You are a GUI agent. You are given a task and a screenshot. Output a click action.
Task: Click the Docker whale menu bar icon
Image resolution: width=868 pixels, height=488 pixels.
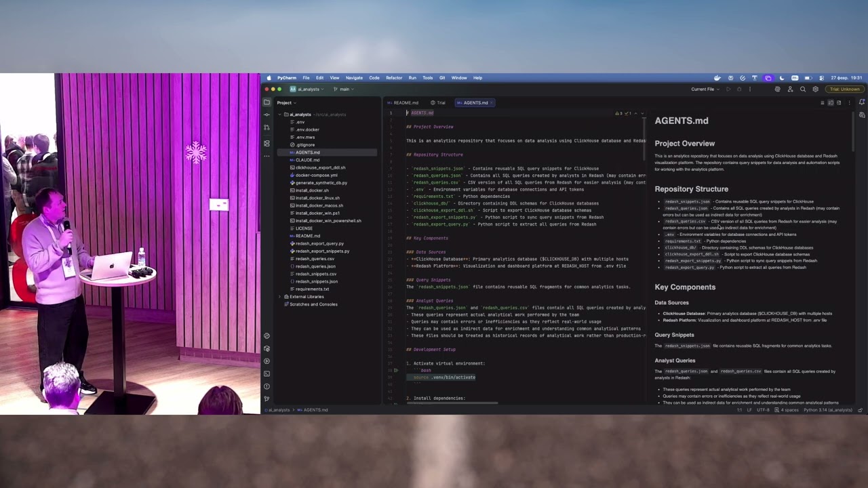pos(717,77)
